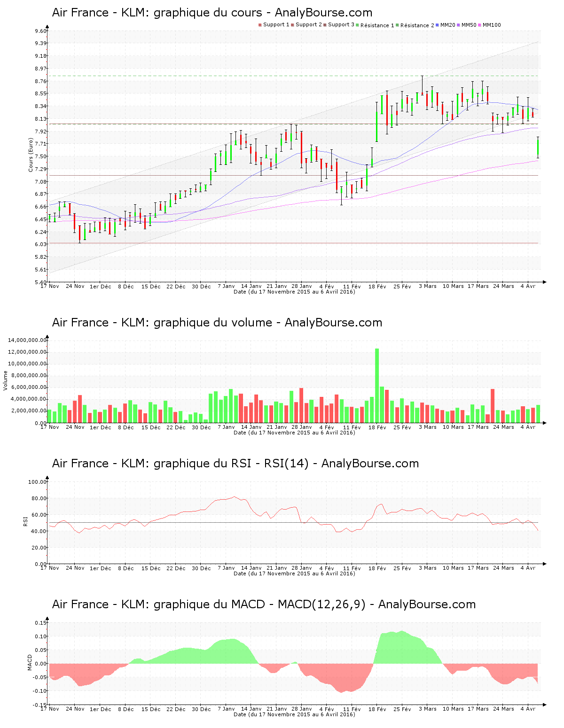The image size is (564, 728).
Task: Click the tall red volume bar before 24 Mars
Action: [493, 406]
